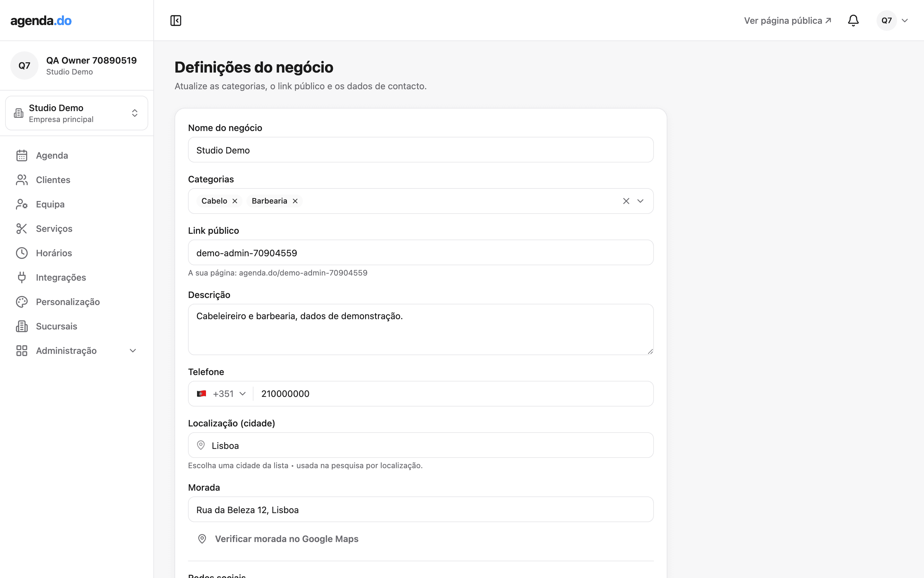Expand the user menu chevron in top bar
924x578 pixels.
coord(905,21)
